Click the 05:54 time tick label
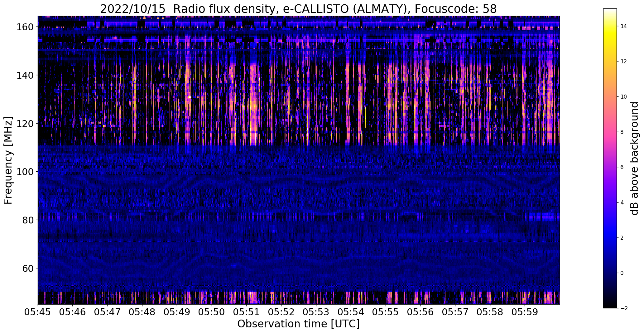Viewport: 644px width, 333px height. coord(351,311)
